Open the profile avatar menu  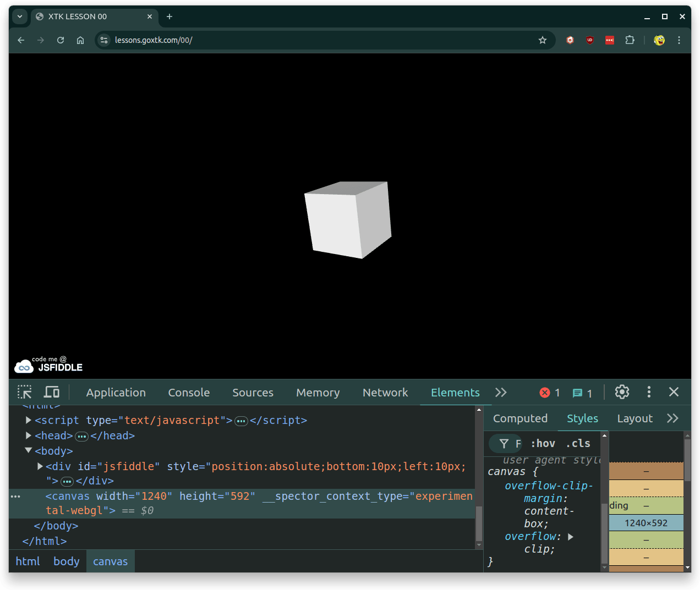coord(659,40)
